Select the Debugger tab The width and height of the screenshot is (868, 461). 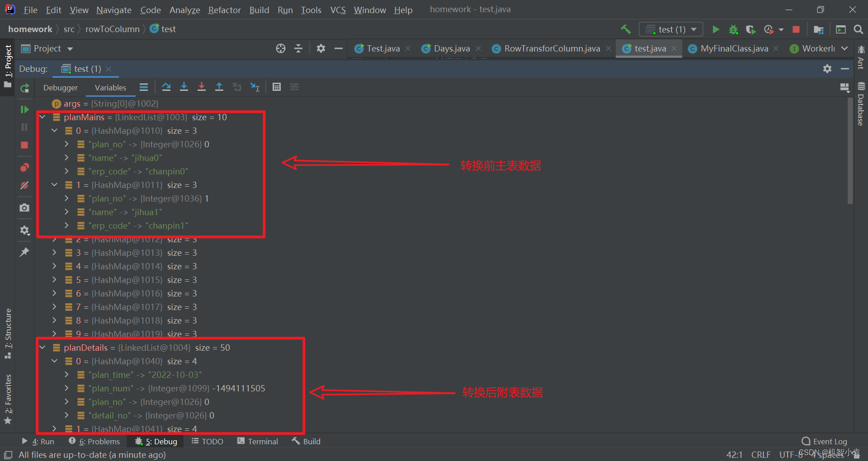[61, 88]
